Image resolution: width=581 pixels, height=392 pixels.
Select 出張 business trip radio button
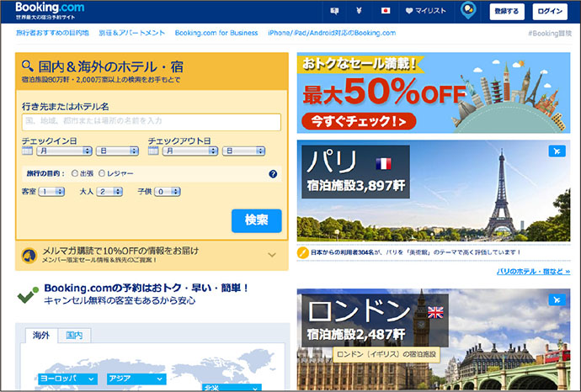[75, 173]
